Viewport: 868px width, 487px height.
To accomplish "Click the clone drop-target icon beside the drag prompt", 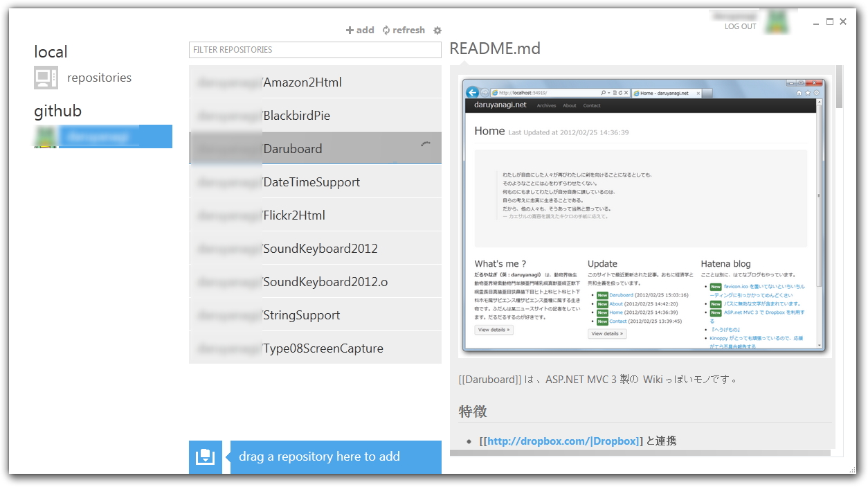I will point(205,457).
